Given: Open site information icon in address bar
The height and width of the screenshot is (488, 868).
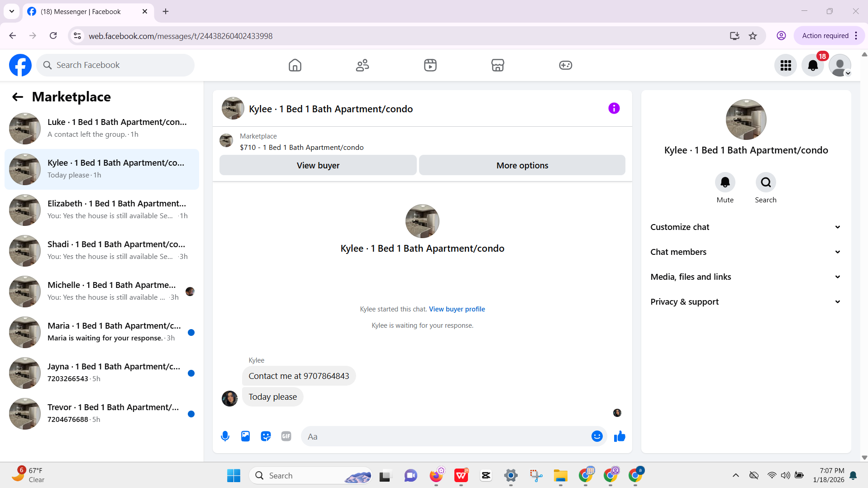Looking at the screenshot, I should coord(77,36).
